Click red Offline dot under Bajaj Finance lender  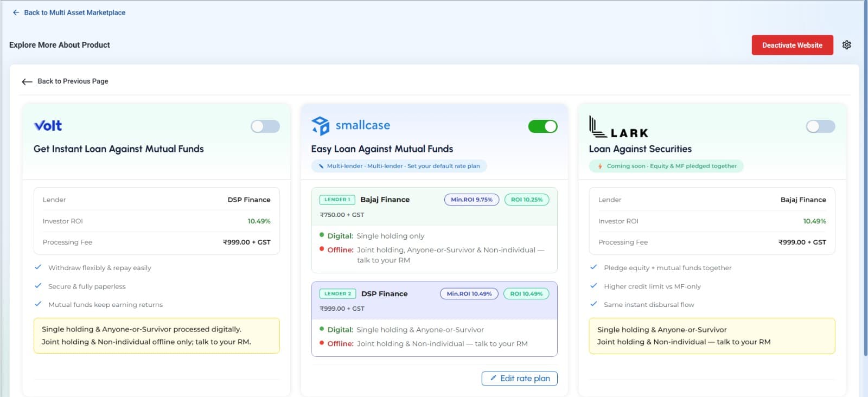tap(322, 249)
